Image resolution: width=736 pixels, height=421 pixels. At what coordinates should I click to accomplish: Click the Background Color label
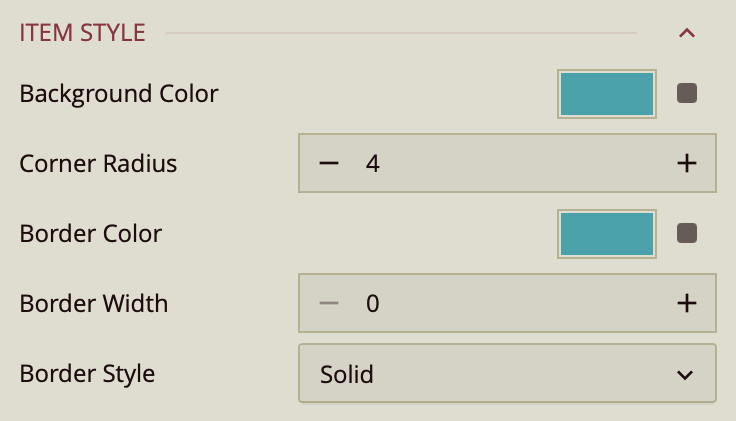click(119, 94)
